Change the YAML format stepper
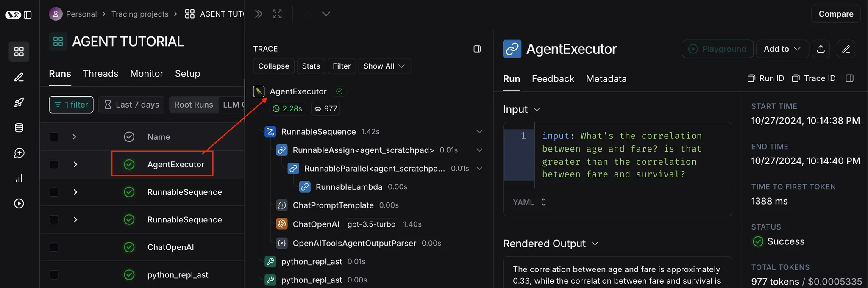 click(544, 202)
